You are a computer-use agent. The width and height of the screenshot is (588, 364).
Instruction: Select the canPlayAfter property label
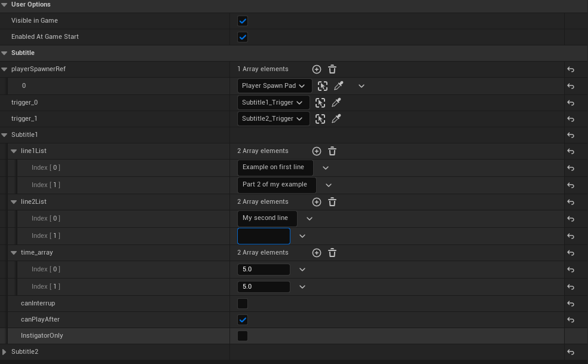tap(40, 319)
